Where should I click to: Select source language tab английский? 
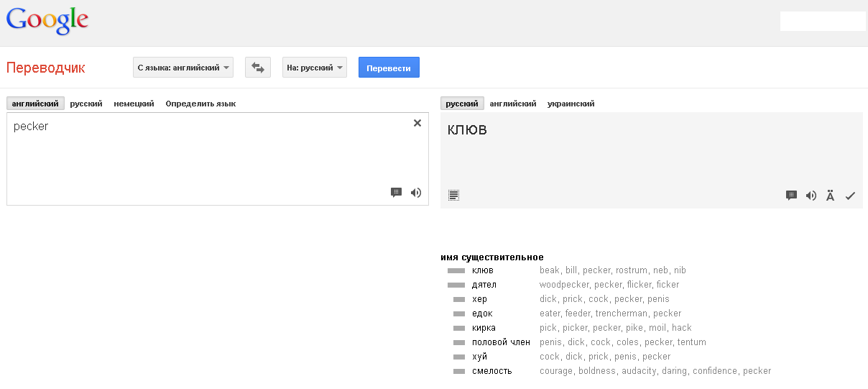pos(35,104)
